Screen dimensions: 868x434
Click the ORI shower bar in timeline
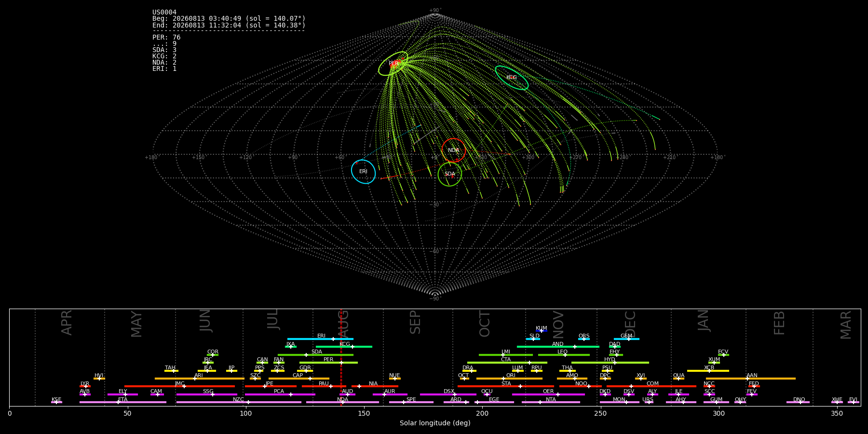pyautogui.click(x=509, y=379)
